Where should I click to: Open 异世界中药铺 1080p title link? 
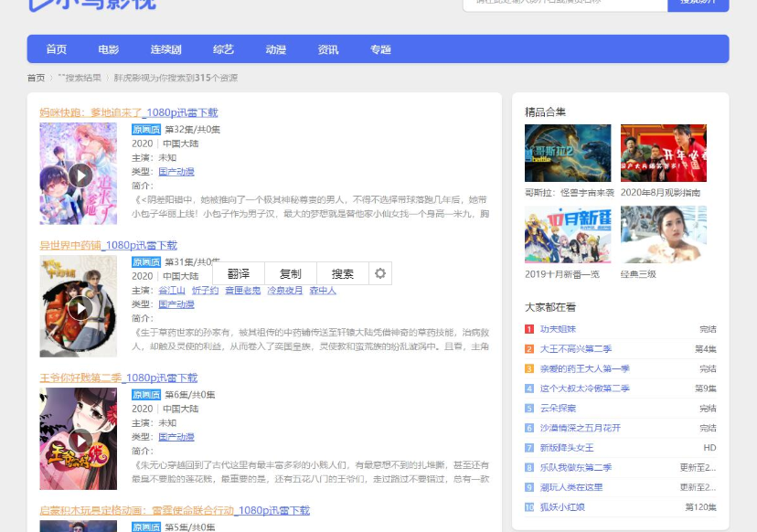coord(108,245)
